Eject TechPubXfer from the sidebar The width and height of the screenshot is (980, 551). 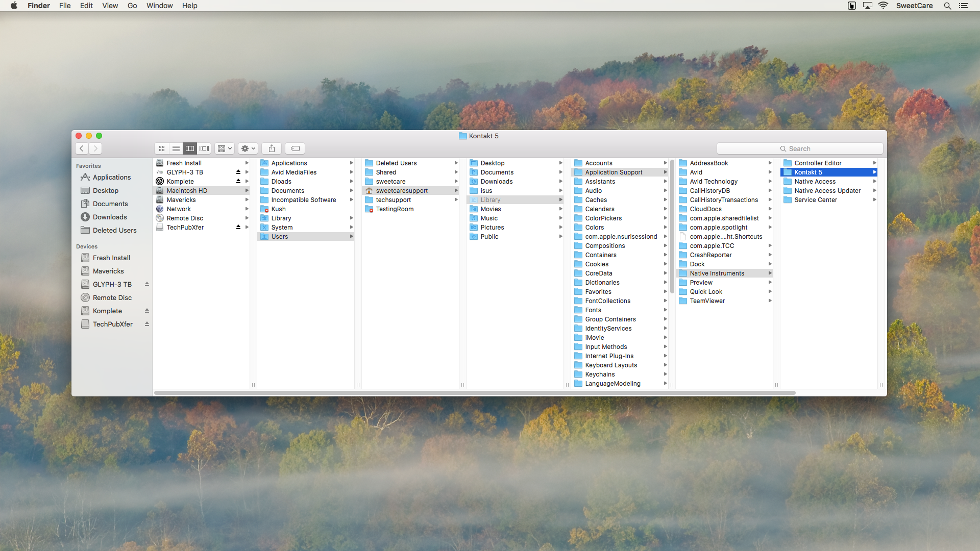pos(147,324)
